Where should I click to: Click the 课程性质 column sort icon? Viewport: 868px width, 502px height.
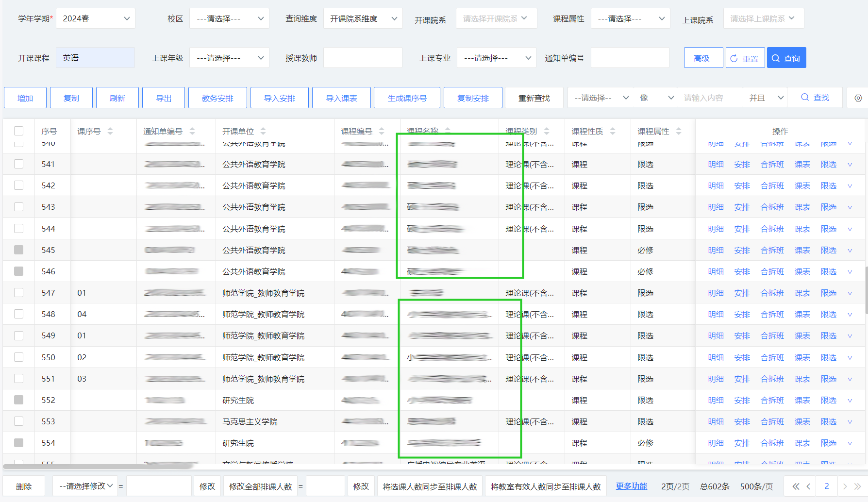coord(613,131)
